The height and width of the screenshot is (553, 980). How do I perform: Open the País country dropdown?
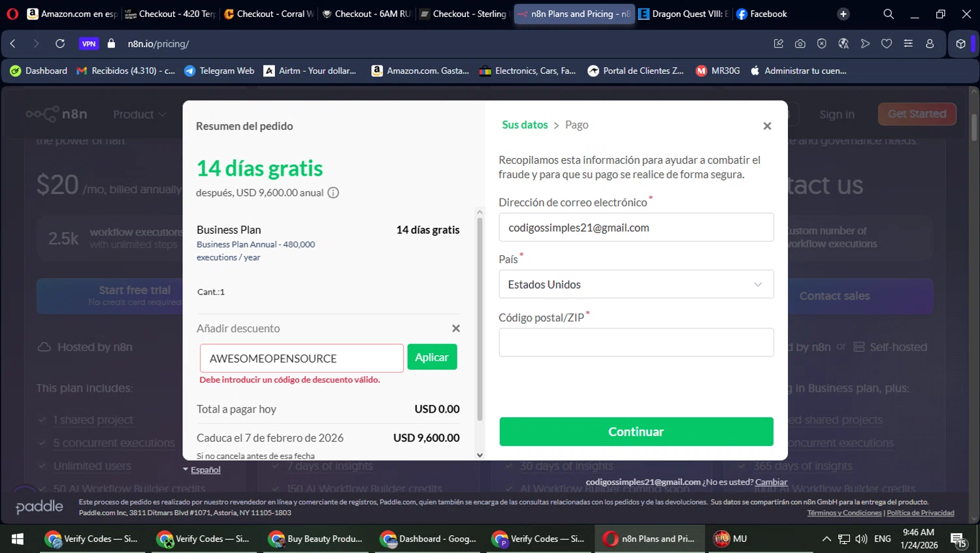pyautogui.click(x=636, y=285)
